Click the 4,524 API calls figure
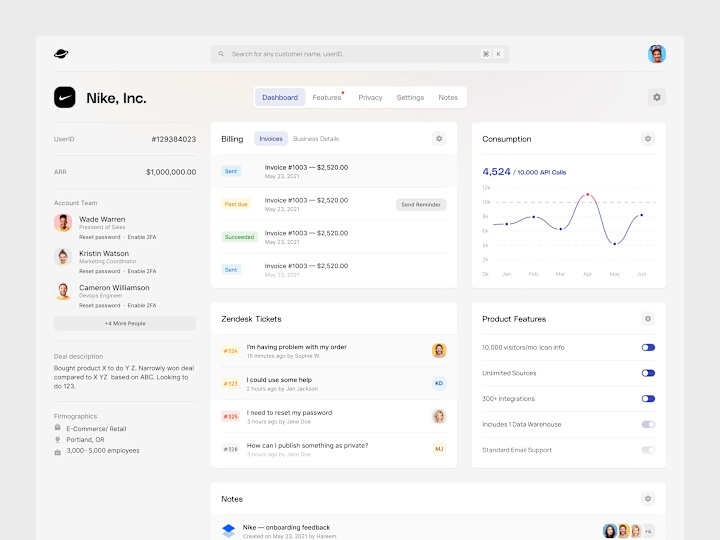720x540 pixels. click(x=496, y=172)
